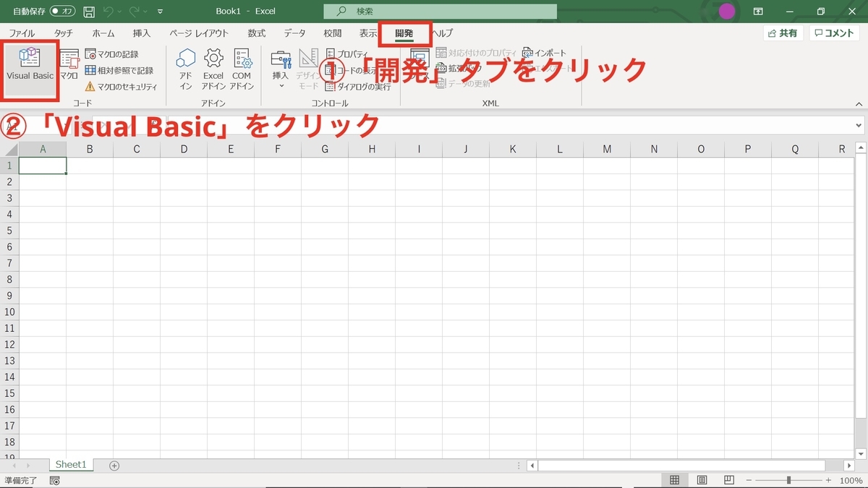Open the マクロ (Macros) dialog
This screenshot has height=488, width=868.
point(69,65)
